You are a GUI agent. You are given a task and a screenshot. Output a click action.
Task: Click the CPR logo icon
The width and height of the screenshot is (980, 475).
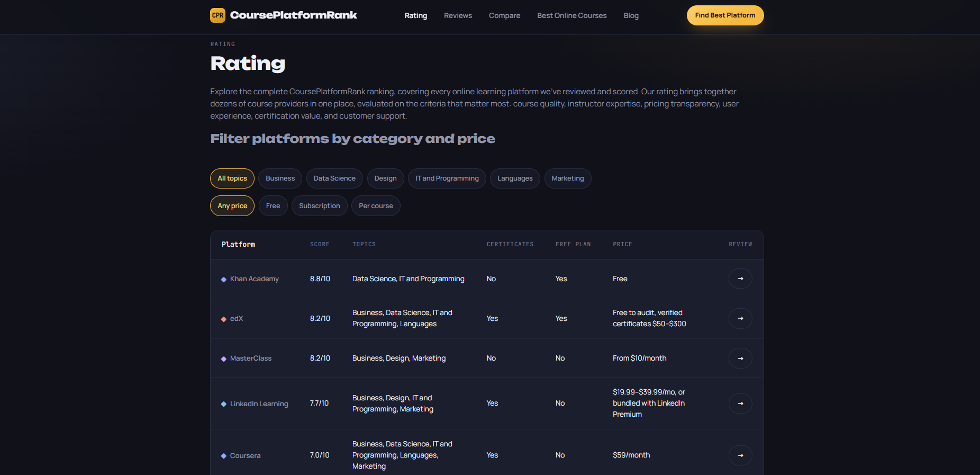(217, 15)
